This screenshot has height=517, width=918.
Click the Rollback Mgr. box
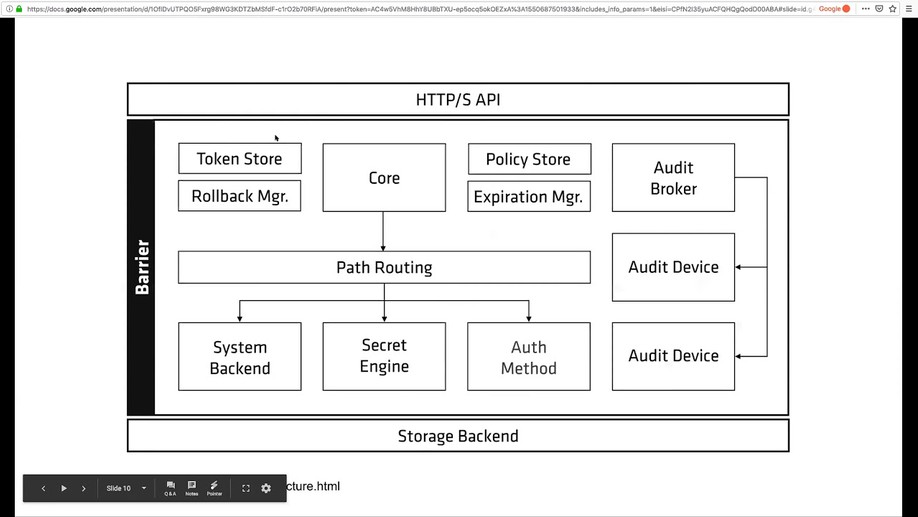(239, 196)
